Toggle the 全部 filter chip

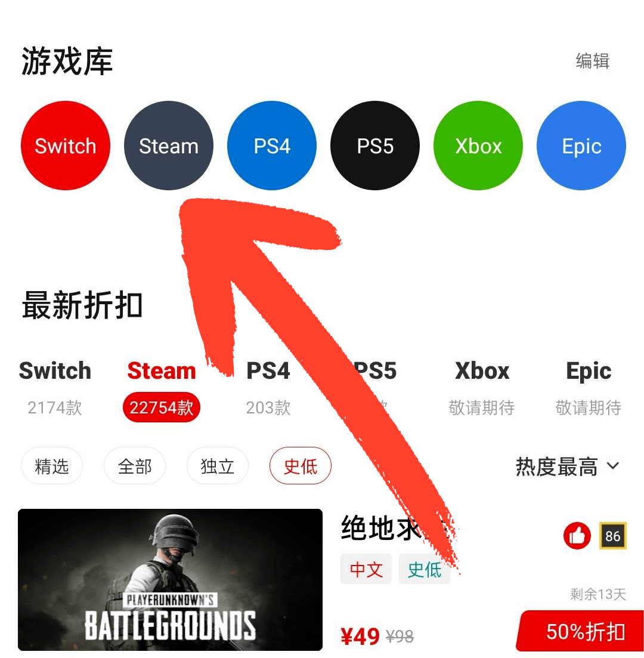pos(135,466)
